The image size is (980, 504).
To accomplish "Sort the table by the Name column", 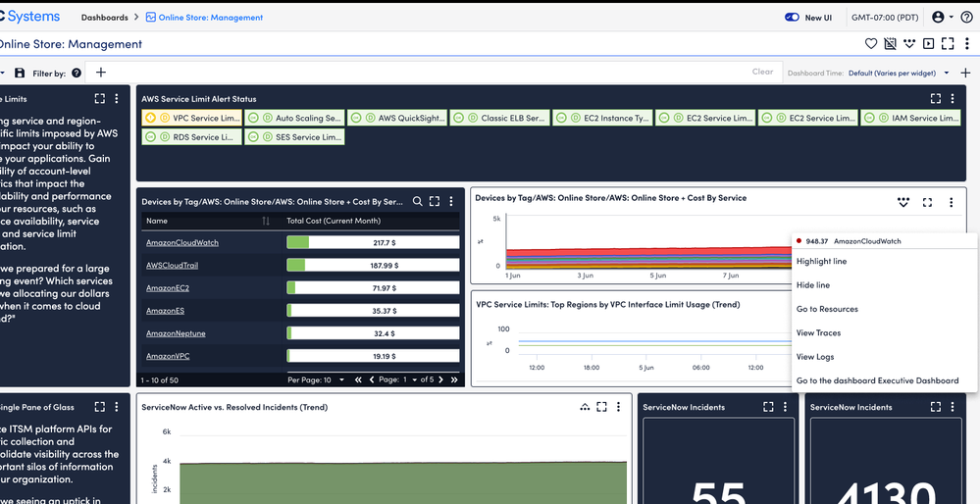I will coord(265,222).
